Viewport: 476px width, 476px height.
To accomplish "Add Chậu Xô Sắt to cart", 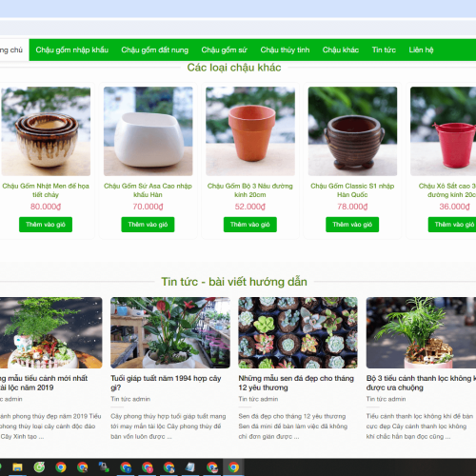I will click(x=453, y=225).
